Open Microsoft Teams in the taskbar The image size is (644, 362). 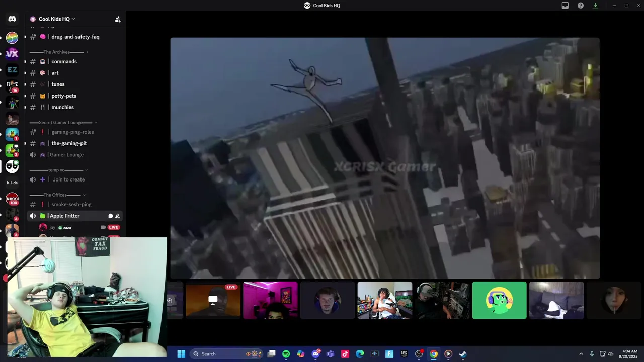[331, 354]
